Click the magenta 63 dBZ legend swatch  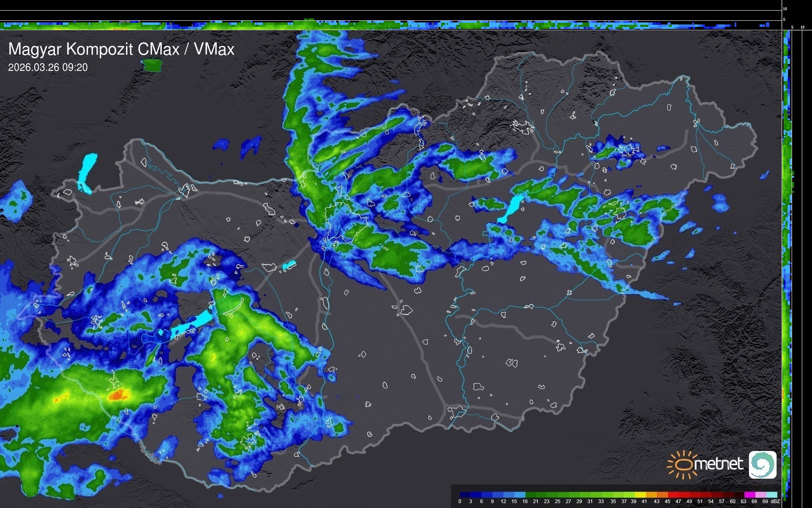coord(749,495)
